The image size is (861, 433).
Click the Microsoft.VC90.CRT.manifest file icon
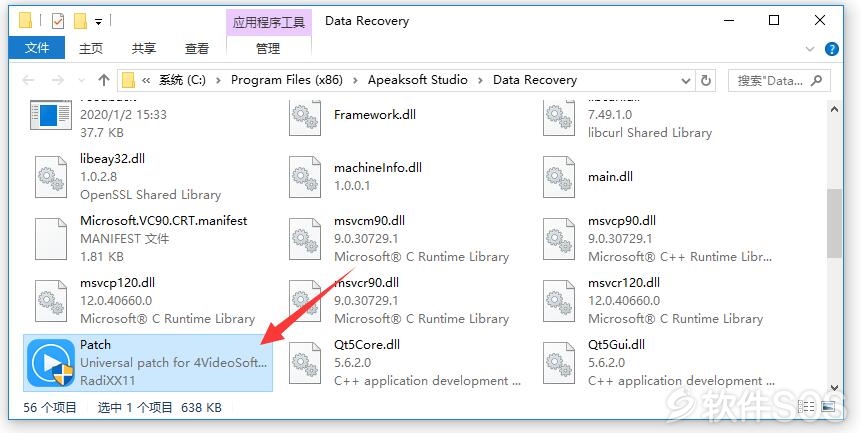click(51, 239)
